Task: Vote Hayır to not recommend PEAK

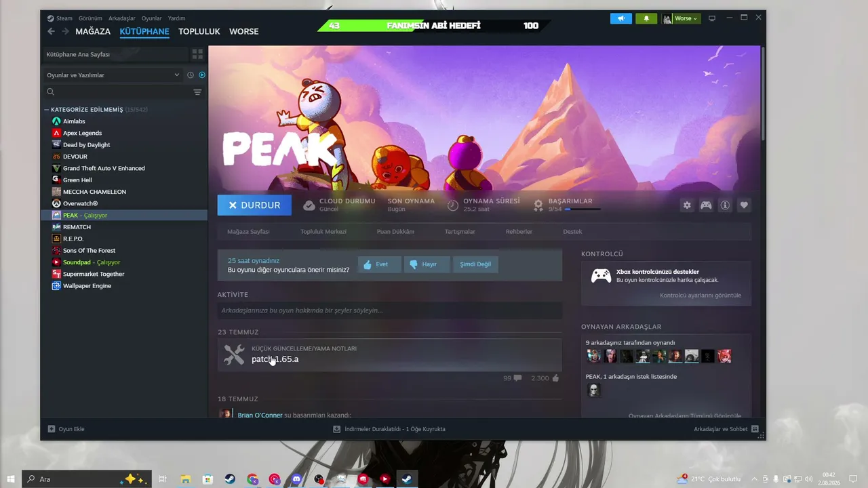Action: pos(427,264)
